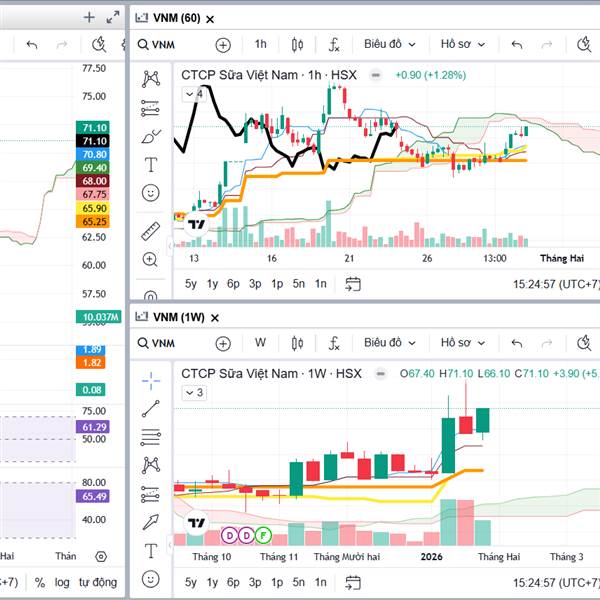Screen dimensions: 600x600
Task: Click the yellow 65.90 price label
Action: click(x=94, y=208)
